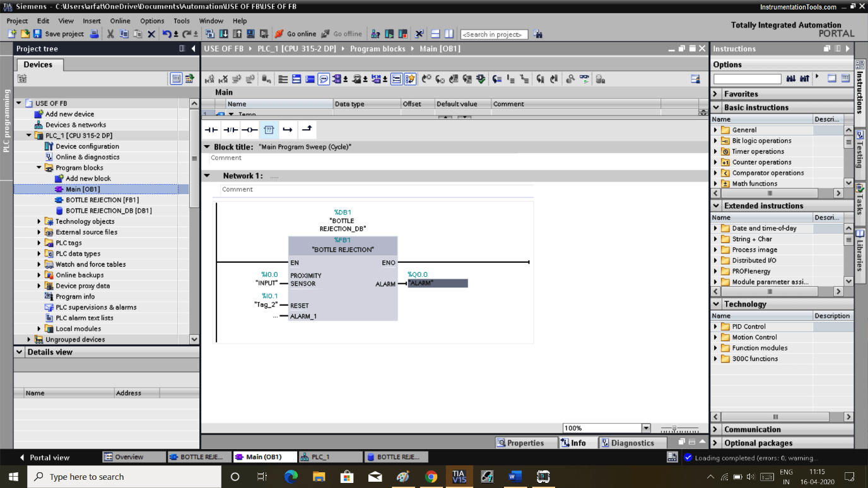Image resolution: width=868 pixels, height=488 pixels.
Task: Click the Windows Start button
Action: tap(14, 477)
